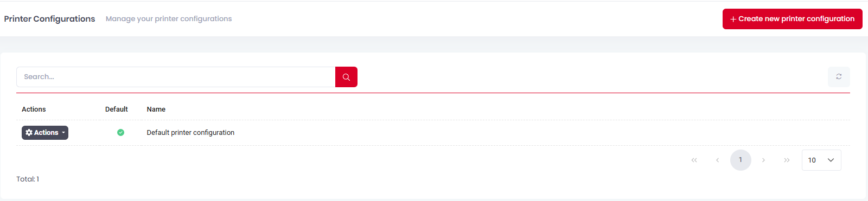Go to previous page arrow
Viewport: 868px width, 201px height.
(x=717, y=160)
